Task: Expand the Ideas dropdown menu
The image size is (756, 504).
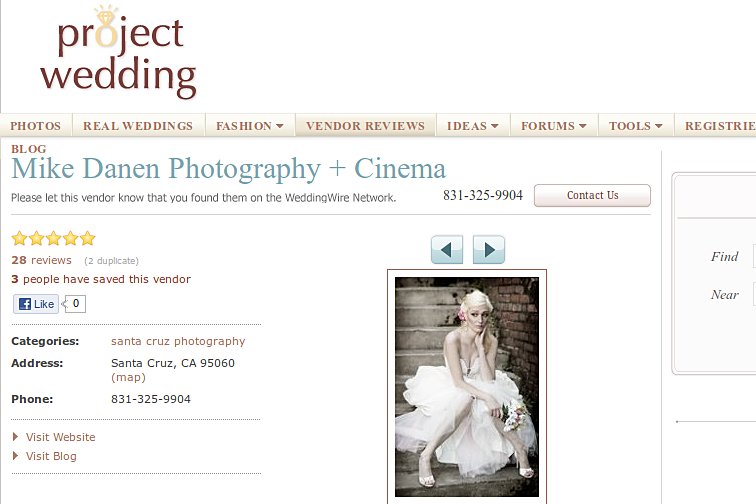Action: [472, 126]
